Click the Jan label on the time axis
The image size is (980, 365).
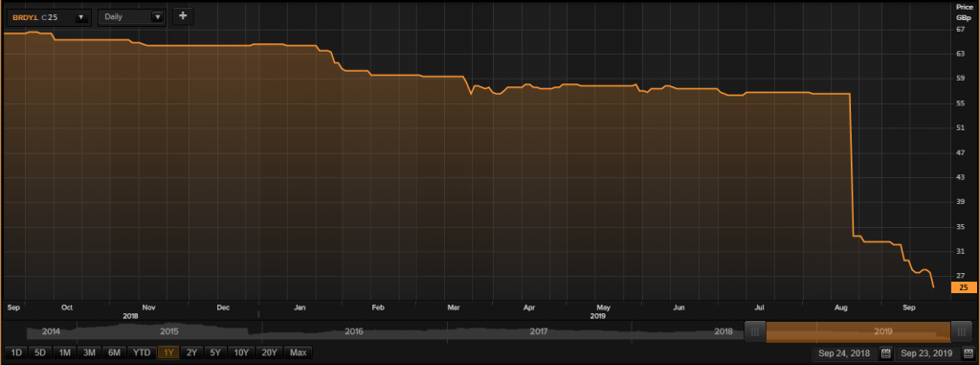click(x=300, y=308)
